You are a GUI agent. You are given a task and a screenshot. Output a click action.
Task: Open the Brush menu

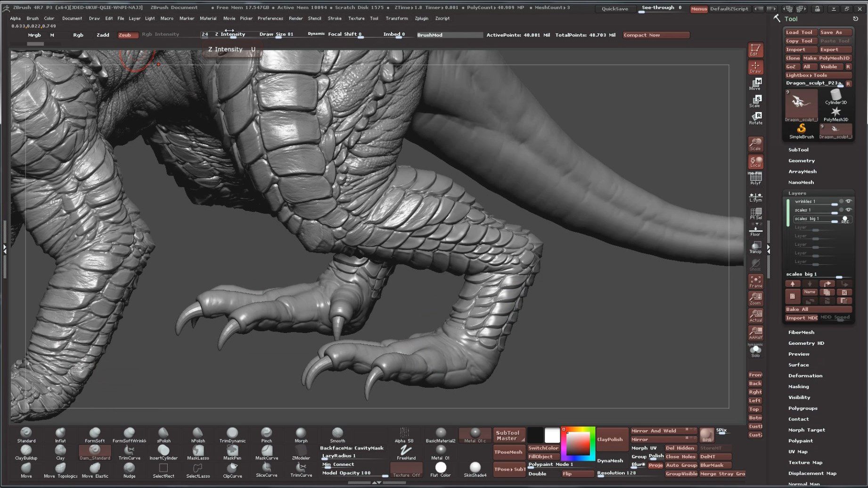click(33, 18)
